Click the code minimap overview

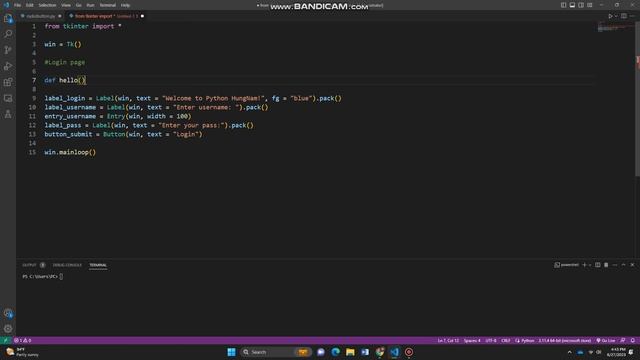coord(615,27)
